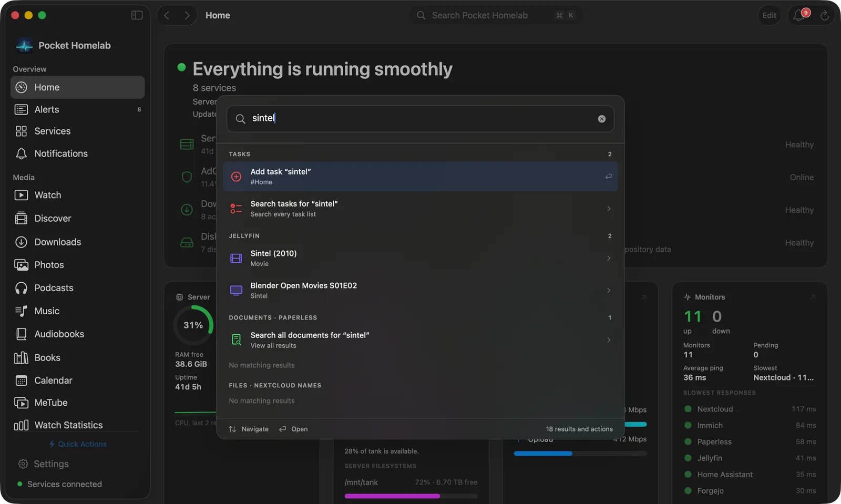
Task: Open Search tasks for "sintel" result
Action: (x=420, y=209)
